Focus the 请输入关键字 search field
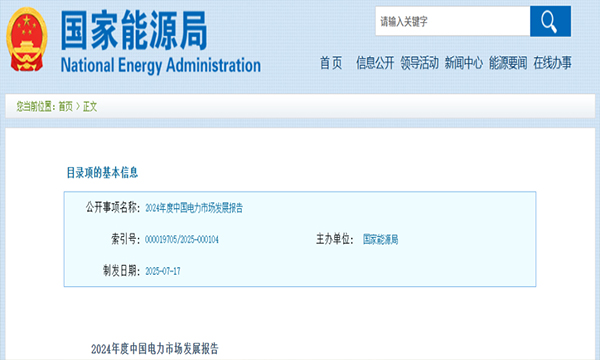 point(453,21)
